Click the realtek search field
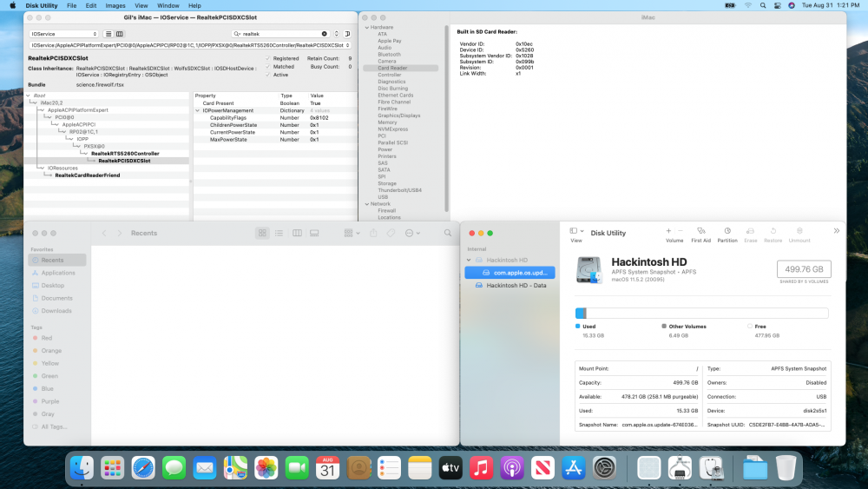Image resolution: width=868 pixels, height=489 pixels. pyautogui.click(x=280, y=34)
